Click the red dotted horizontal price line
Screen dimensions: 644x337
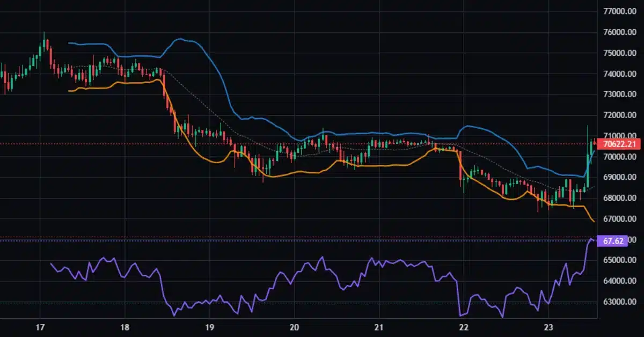(215, 144)
